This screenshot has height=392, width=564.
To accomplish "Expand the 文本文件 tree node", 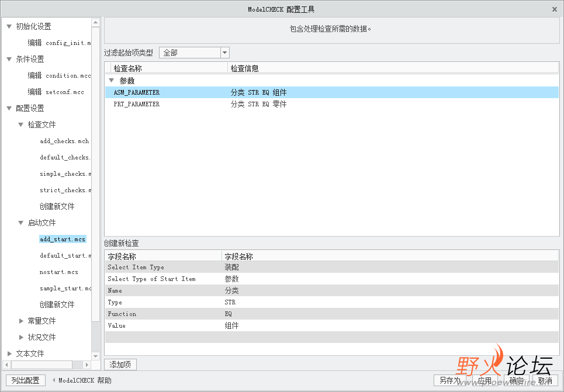I will [x=9, y=354].
